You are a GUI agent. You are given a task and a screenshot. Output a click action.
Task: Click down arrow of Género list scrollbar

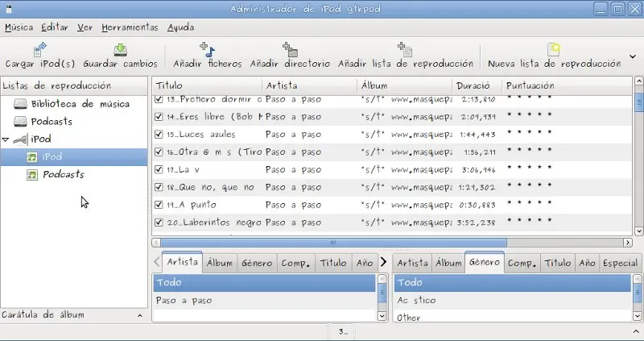(637, 316)
